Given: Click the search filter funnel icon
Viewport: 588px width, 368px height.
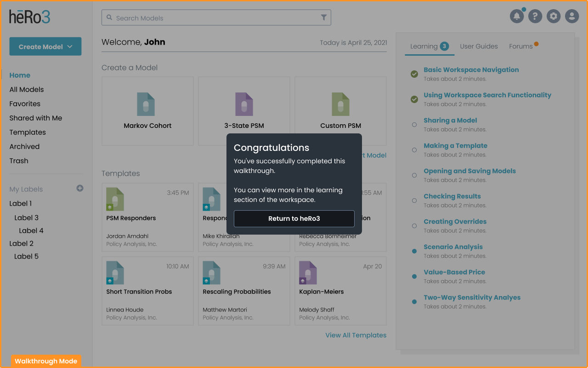Looking at the screenshot, I should pos(324,17).
